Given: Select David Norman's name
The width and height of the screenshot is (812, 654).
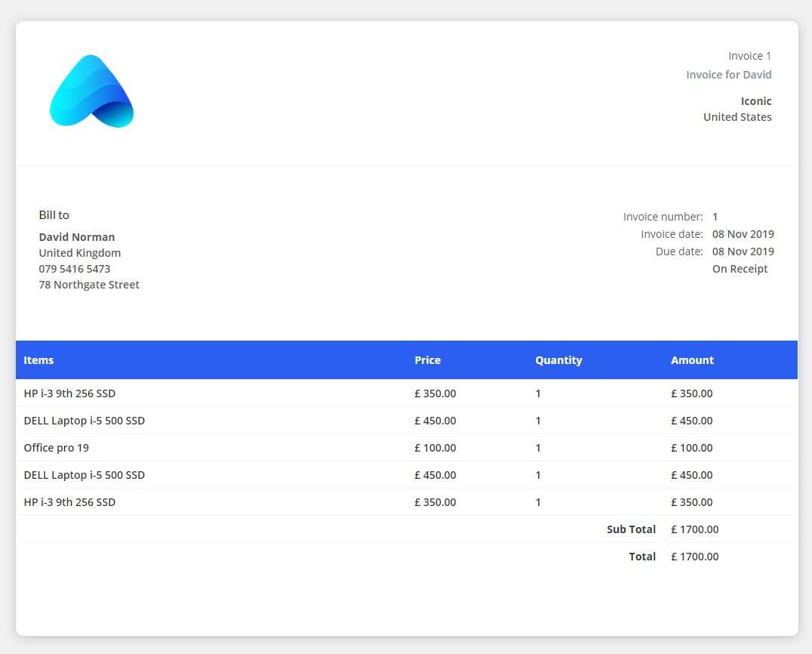Looking at the screenshot, I should 76,236.
